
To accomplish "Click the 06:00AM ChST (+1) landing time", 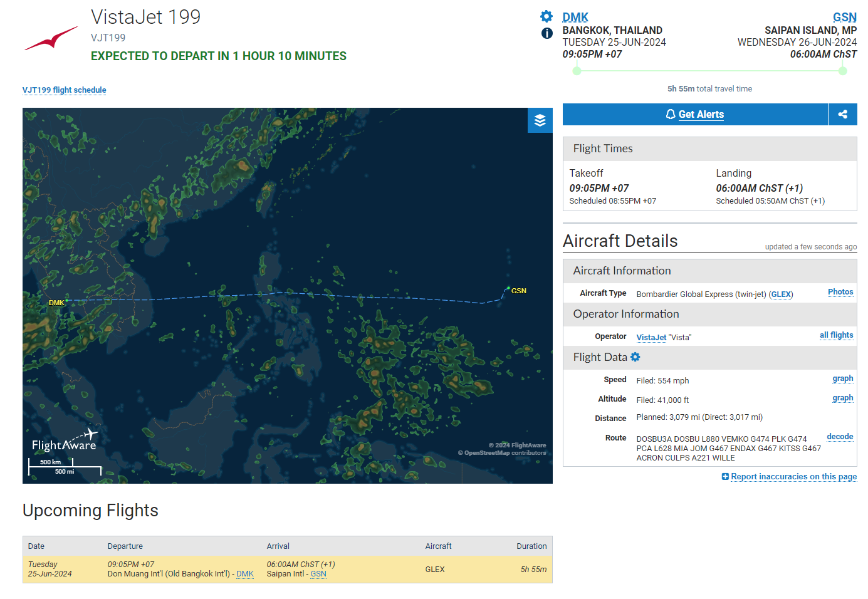I will (x=760, y=188).
